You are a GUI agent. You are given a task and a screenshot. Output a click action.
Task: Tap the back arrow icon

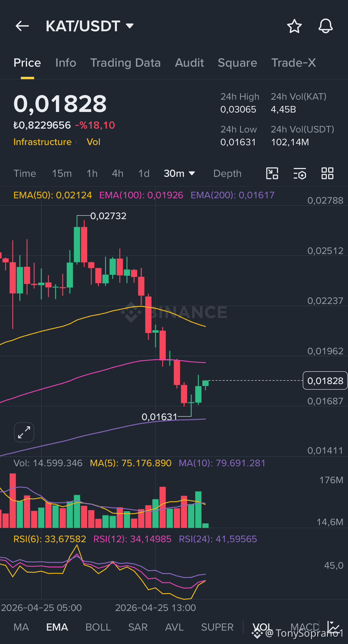coord(22,26)
